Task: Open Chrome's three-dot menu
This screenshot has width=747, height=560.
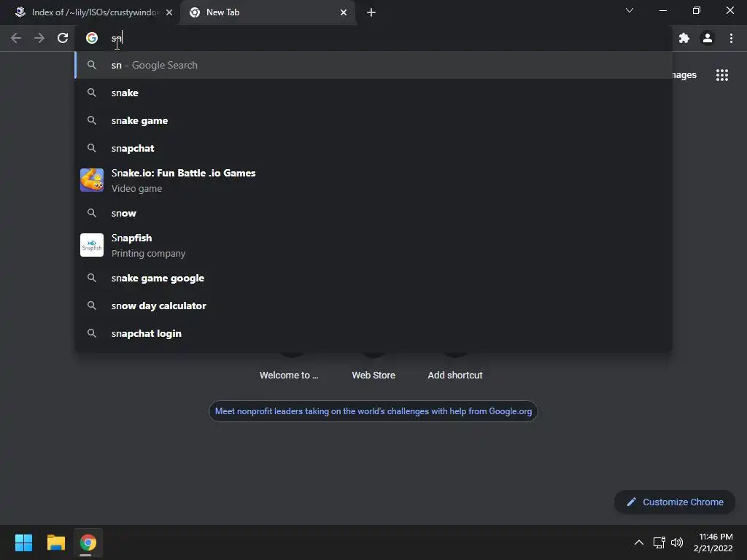Action: pos(731,38)
